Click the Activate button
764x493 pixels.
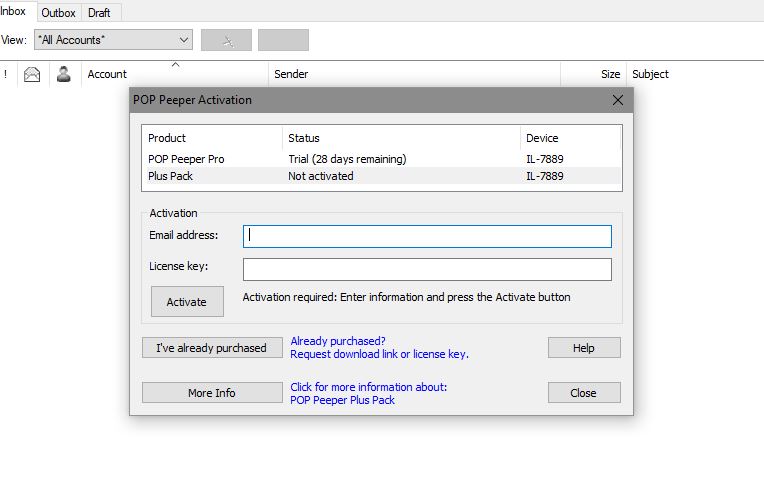187,302
